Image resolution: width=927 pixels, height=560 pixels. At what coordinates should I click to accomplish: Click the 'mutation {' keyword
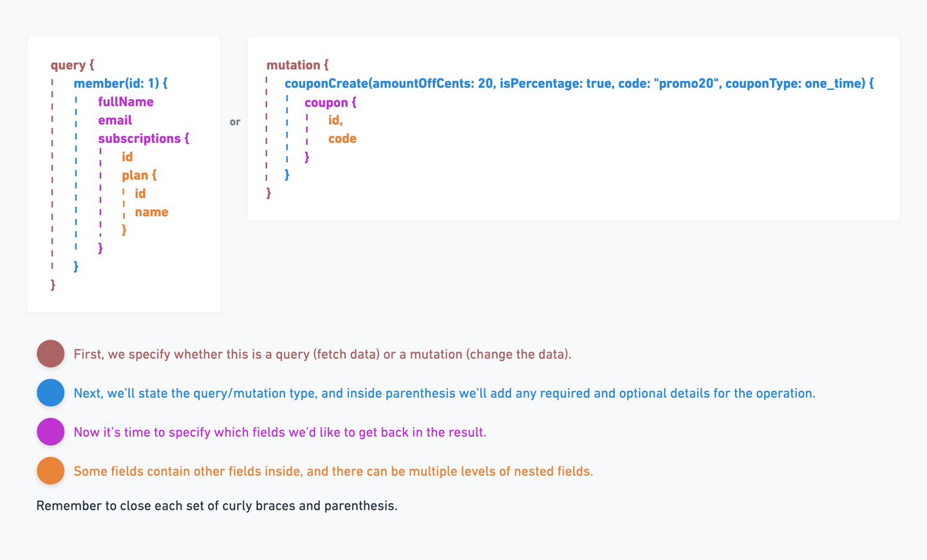tap(297, 65)
